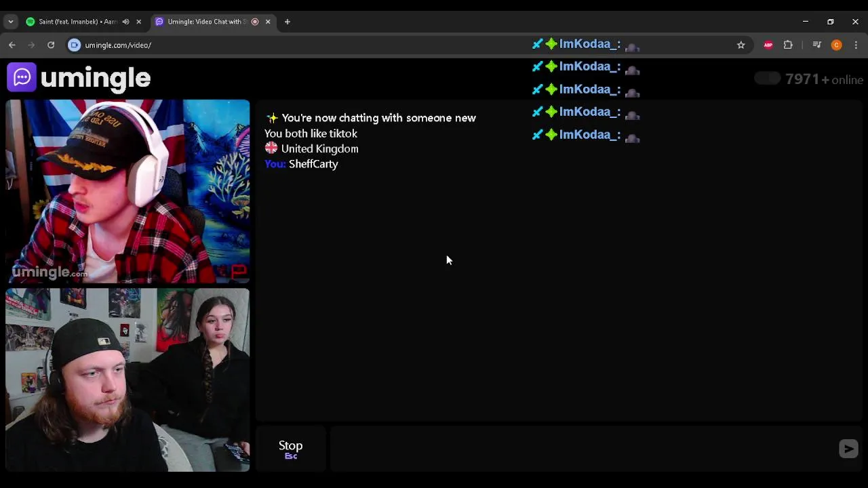Minimize the Chrome window
This screenshot has width=868, height=488.
tap(806, 22)
